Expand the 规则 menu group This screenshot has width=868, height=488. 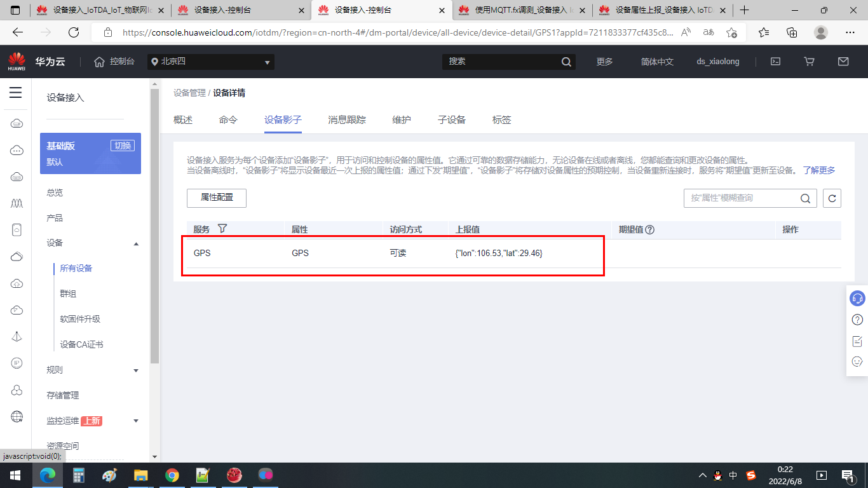pos(136,370)
